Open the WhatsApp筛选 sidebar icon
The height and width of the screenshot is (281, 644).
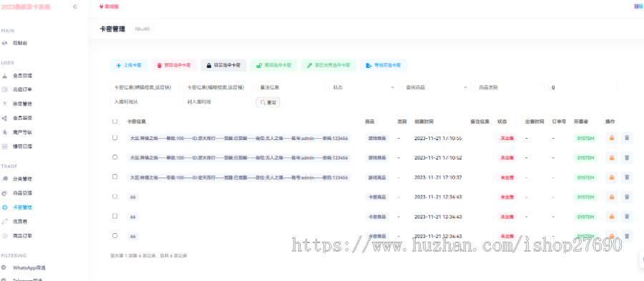click(4, 267)
